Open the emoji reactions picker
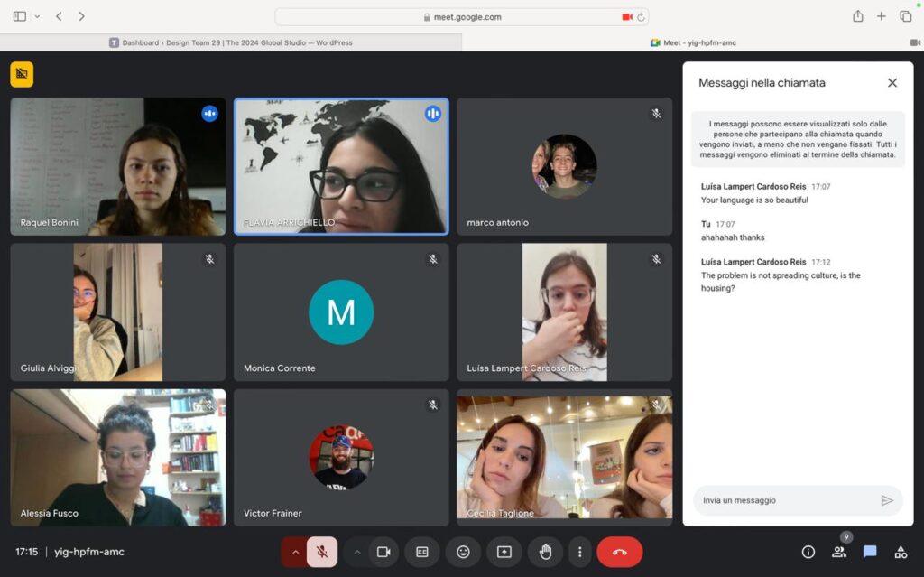This screenshot has width=924, height=577. click(463, 552)
